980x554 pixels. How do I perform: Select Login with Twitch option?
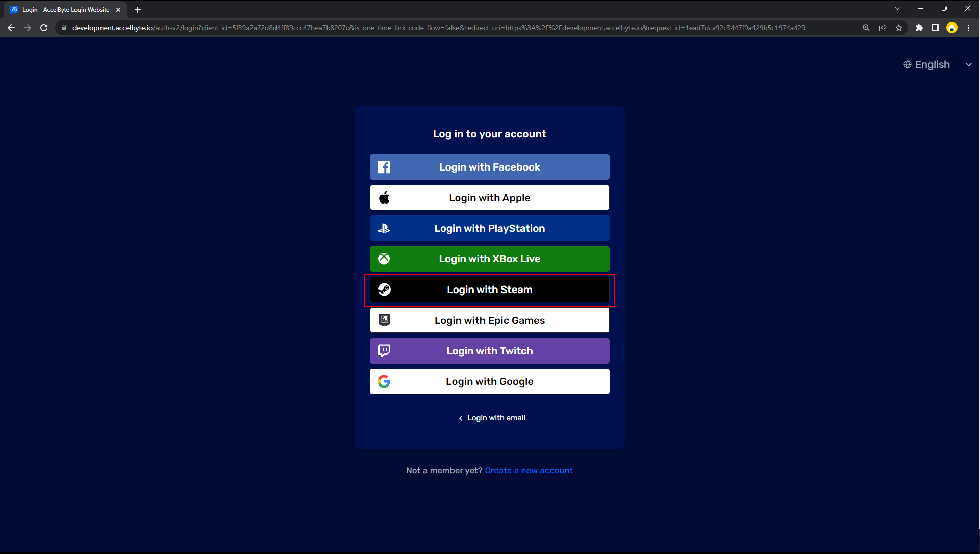[x=489, y=350]
